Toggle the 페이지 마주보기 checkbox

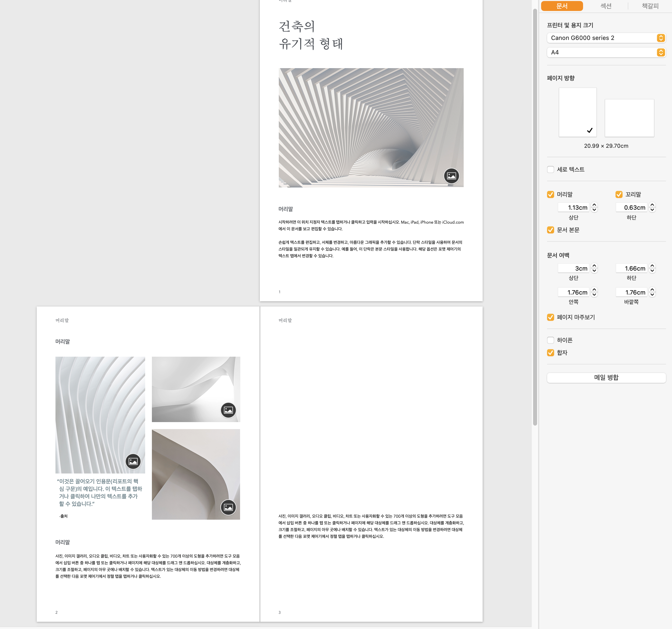click(x=550, y=317)
